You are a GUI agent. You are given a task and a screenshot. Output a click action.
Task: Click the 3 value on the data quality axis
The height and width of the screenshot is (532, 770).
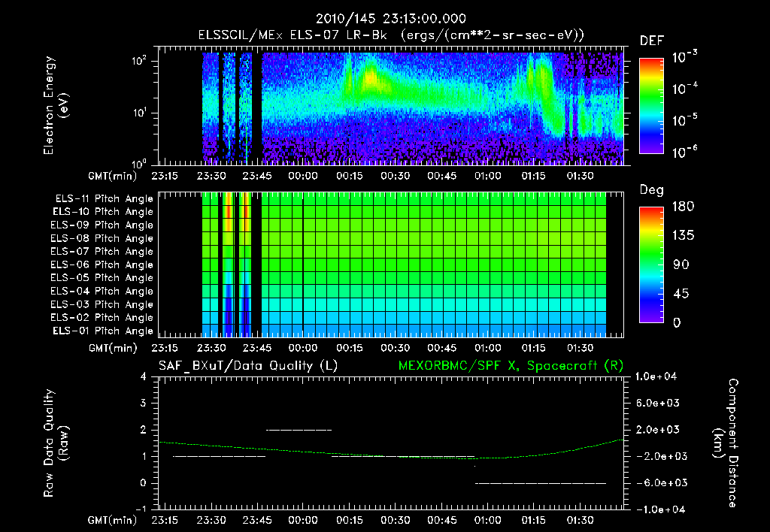[144, 404]
